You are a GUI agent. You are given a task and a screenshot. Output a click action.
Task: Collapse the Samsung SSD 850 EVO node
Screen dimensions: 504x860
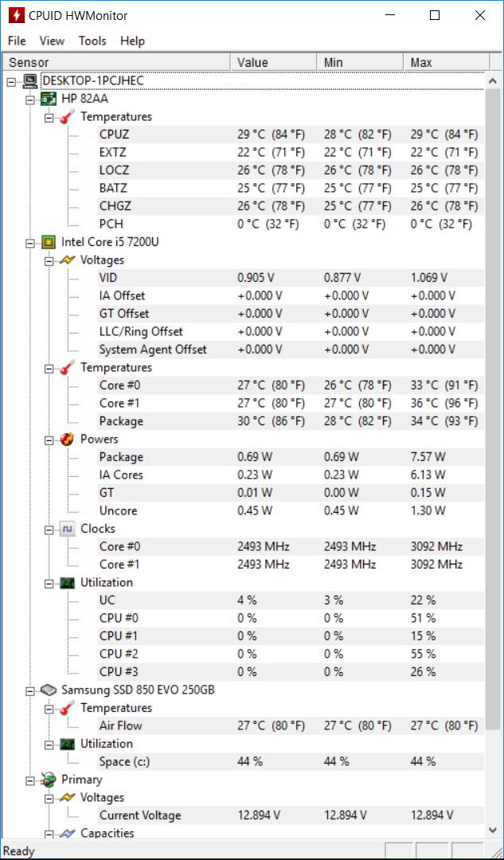[30, 690]
